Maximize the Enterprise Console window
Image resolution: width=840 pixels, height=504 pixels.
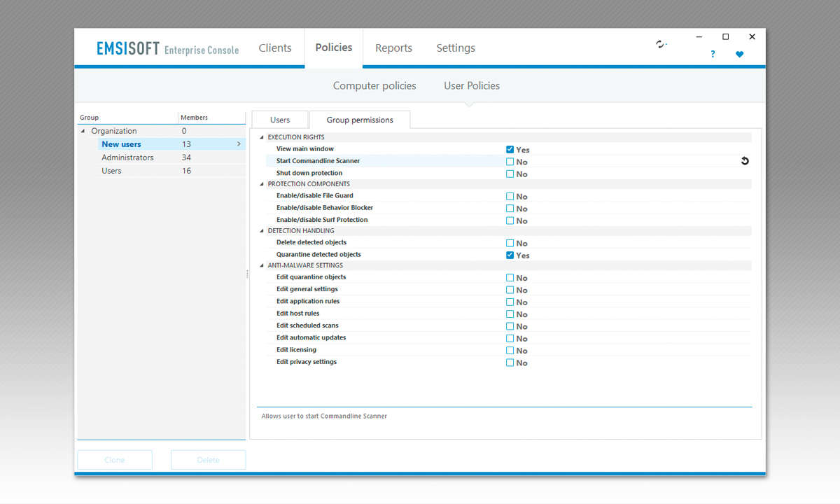tap(725, 36)
